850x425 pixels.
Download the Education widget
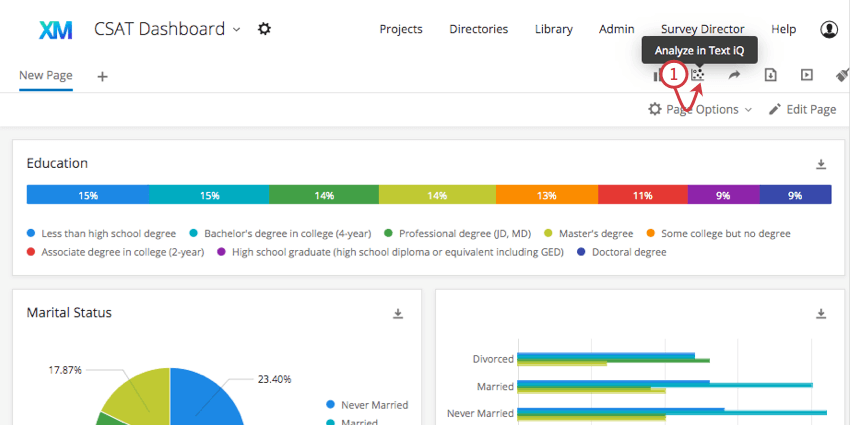tap(821, 164)
